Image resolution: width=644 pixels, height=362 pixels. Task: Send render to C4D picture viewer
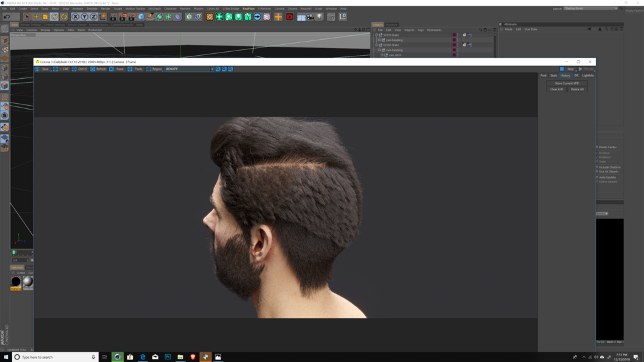pyautogui.click(x=62, y=69)
